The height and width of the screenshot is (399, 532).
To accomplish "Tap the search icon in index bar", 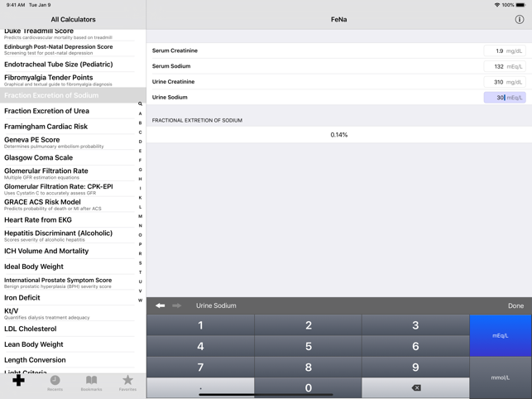I will pyautogui.click(x=140, y=104).
